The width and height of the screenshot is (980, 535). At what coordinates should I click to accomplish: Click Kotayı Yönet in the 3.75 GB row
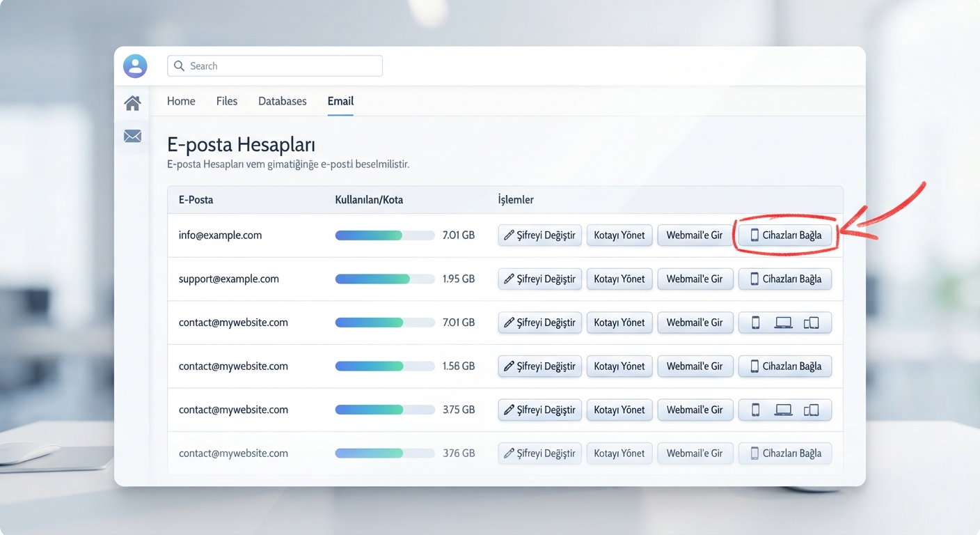619,410
